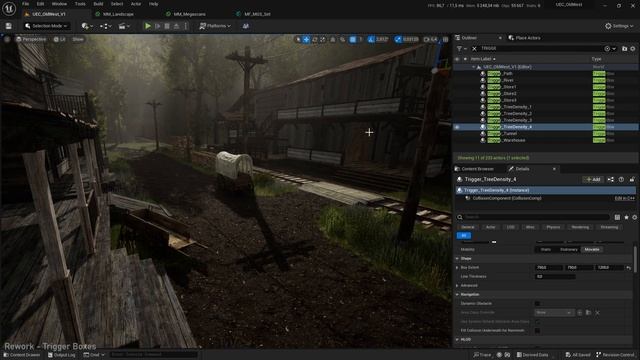The width and height of the screenshot is (640, 360).
Task: Open the Lit view mode menu
Action: point(60,39)
